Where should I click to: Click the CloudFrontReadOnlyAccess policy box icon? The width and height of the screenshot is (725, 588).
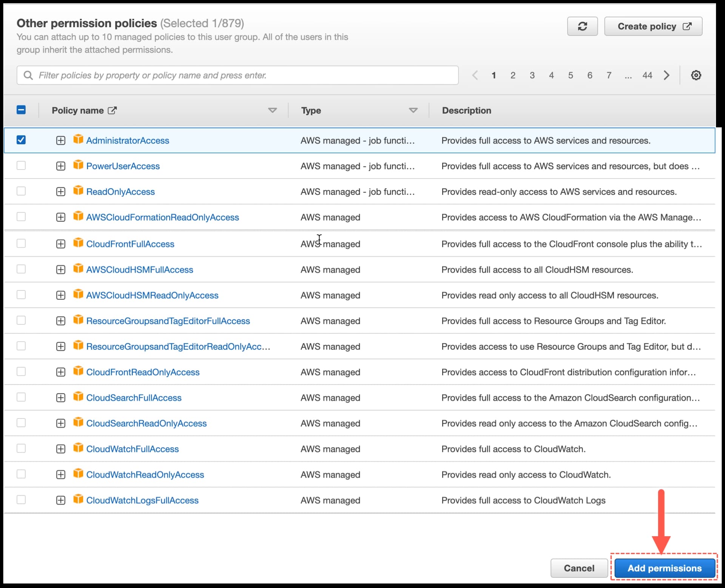(78, 371)
